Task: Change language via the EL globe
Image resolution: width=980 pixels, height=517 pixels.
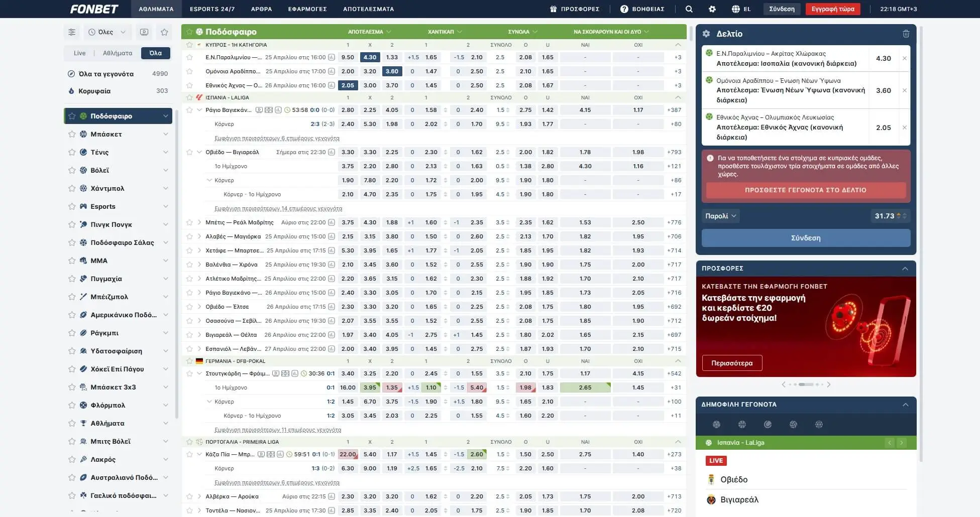Action: coord(741,9)
